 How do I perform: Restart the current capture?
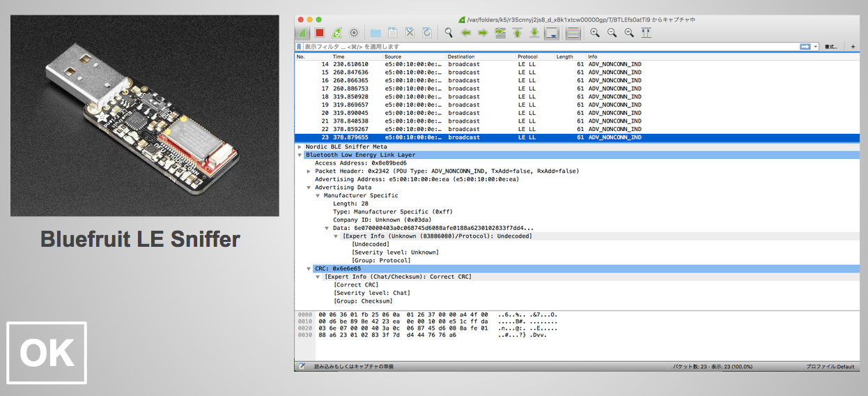click(x=337, y=33)
